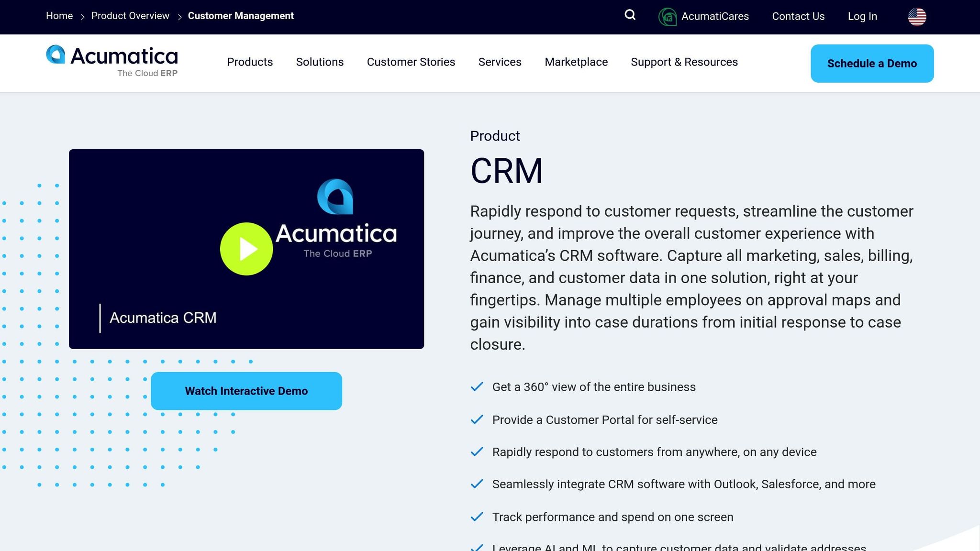Viewport: 980px width, 551px height.
Task: Click the Acumatica logo in header
Action: 112,61
